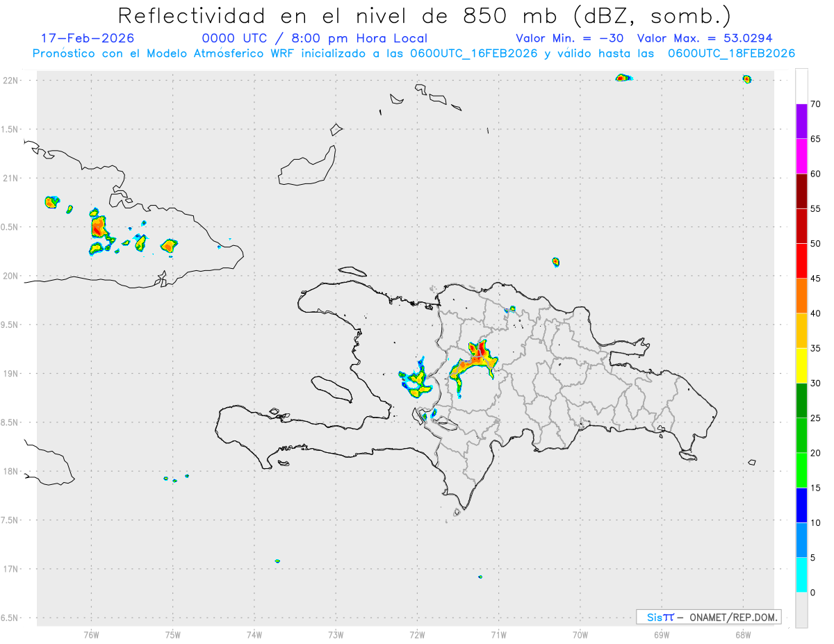Click the '70' colorbar value label

pyautogui.click(x=815, y=104)
